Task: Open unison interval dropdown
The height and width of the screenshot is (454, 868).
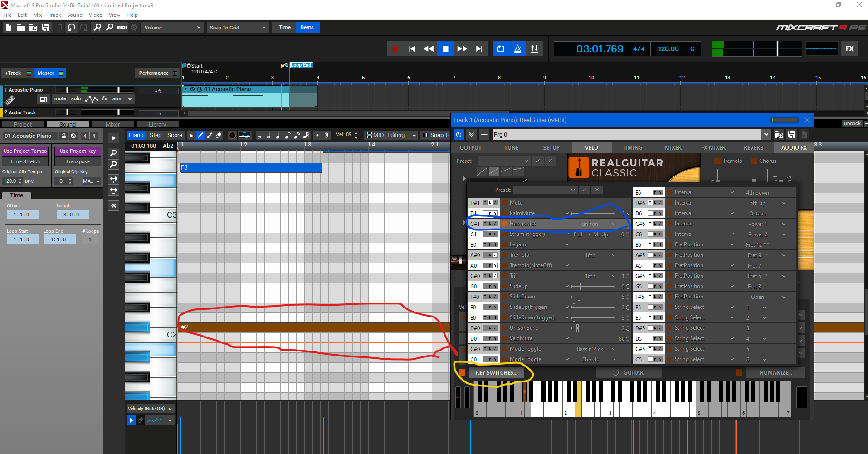Action: click(x=614, y=224)
